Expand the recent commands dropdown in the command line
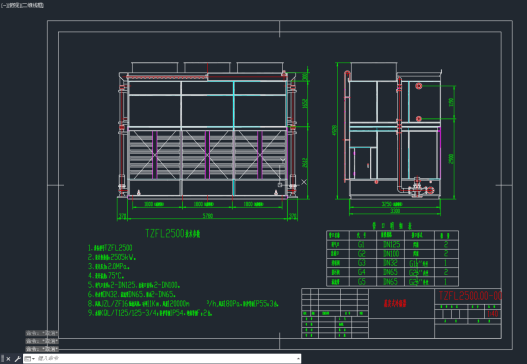The image size is (527, 364). point(30,359)
